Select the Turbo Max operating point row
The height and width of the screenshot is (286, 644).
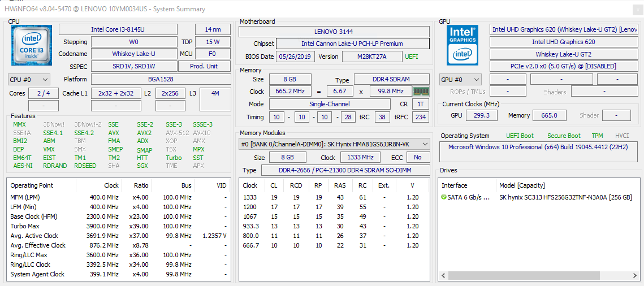point(119,226)
